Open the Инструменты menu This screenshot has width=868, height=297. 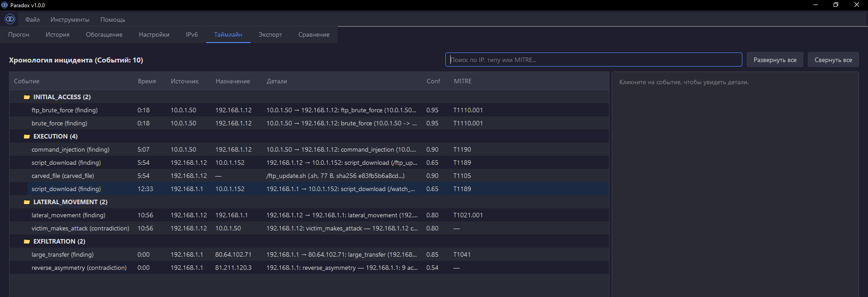pyautogui.click(x=70, y=19)
